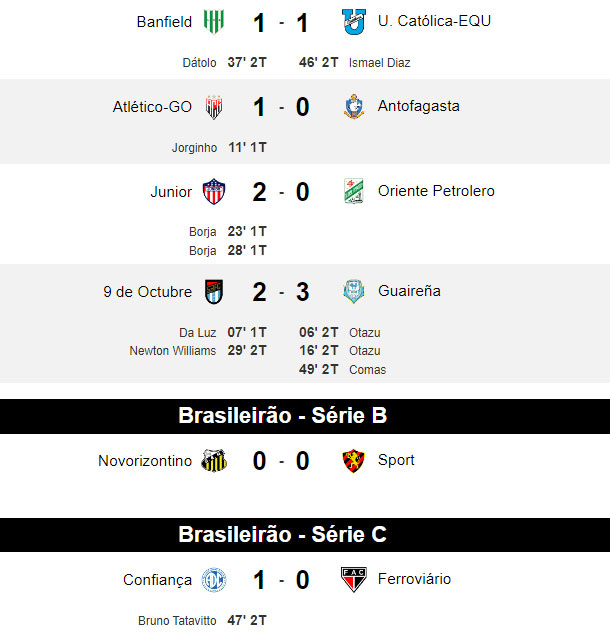Open the Banfield team name link

pos(164,22)
